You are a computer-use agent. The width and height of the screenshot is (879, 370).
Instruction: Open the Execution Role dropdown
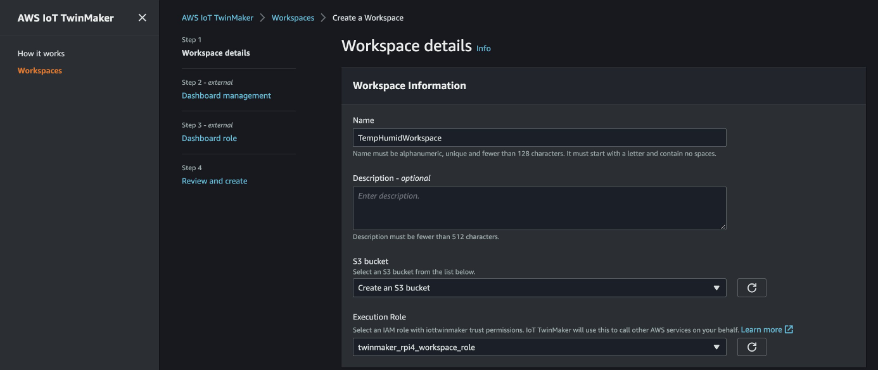point(539,347)
